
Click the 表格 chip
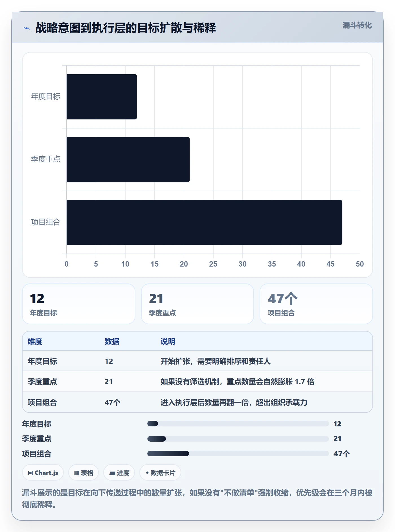(84, 472)
